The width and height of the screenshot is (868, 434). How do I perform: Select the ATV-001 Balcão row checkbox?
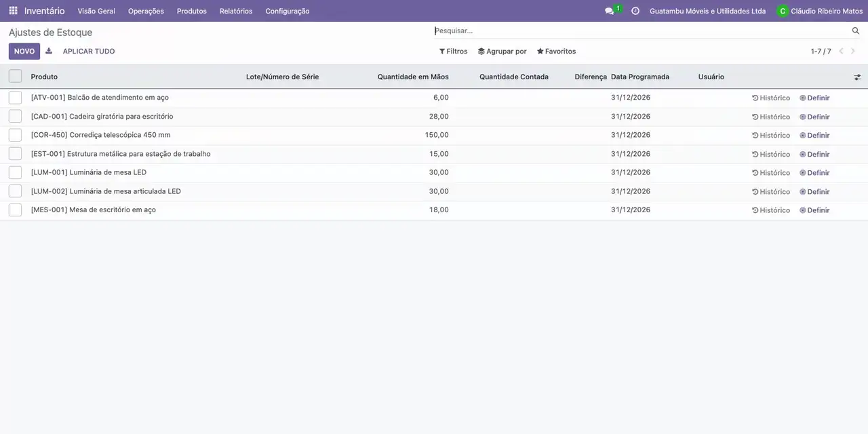pos(15,98)
